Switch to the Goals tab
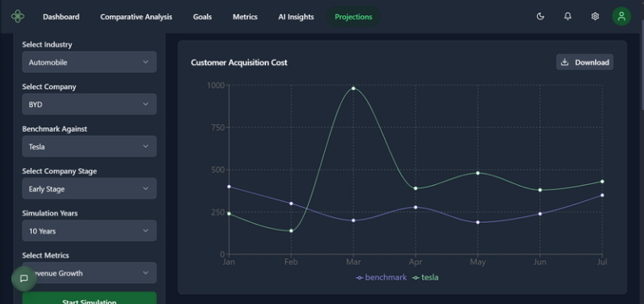The height and width of the screenshot is (304, 644). tap(203, 17)
